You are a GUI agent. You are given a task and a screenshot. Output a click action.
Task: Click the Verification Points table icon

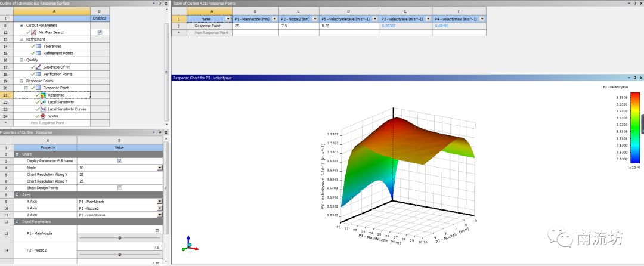click(39, 74)
